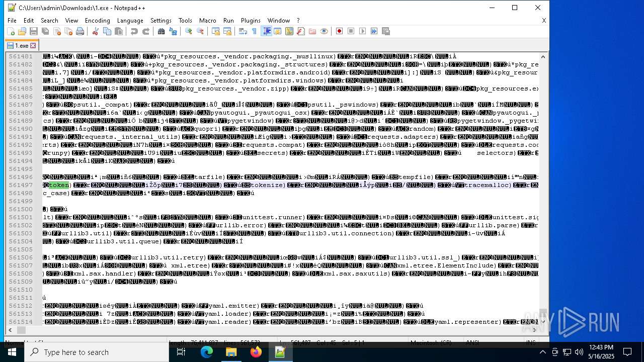
Task: Open the File menu
Action: tap(12, 21)
